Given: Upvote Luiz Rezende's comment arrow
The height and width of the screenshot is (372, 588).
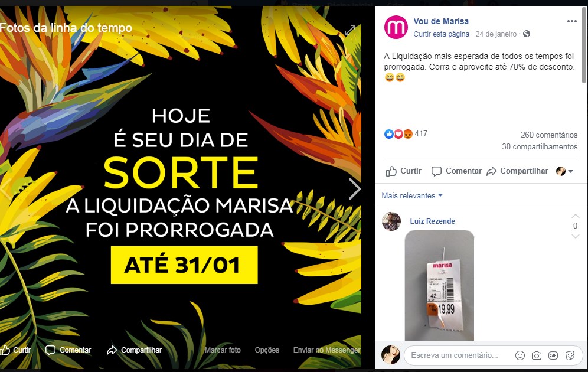Looking at the screenshot, I should click(x=575, y=216).
